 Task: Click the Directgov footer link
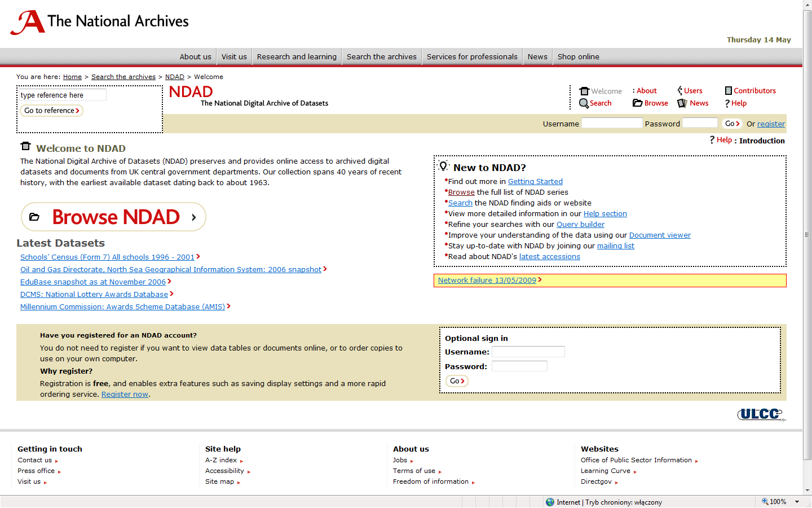click(596, 481)
